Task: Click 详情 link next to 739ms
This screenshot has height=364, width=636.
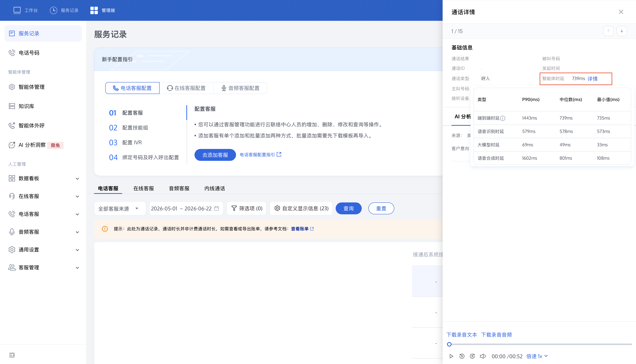Action: tap(592, 79)
